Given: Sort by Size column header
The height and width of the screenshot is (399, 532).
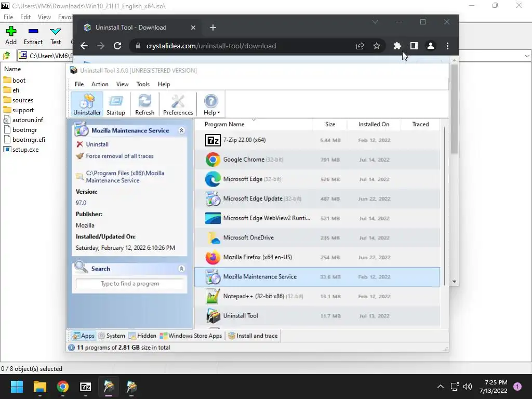Looking at the screenshot, I should pos(330,124).
